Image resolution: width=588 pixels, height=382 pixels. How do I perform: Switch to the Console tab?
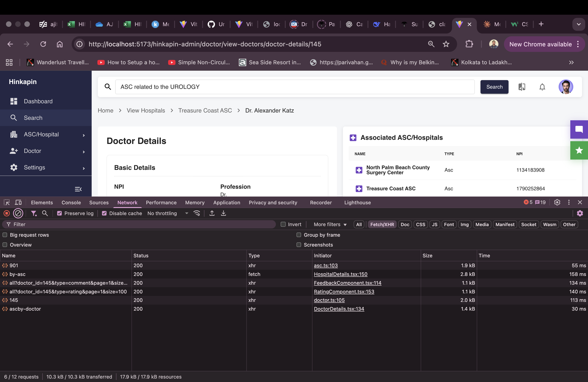click(71, 202)
